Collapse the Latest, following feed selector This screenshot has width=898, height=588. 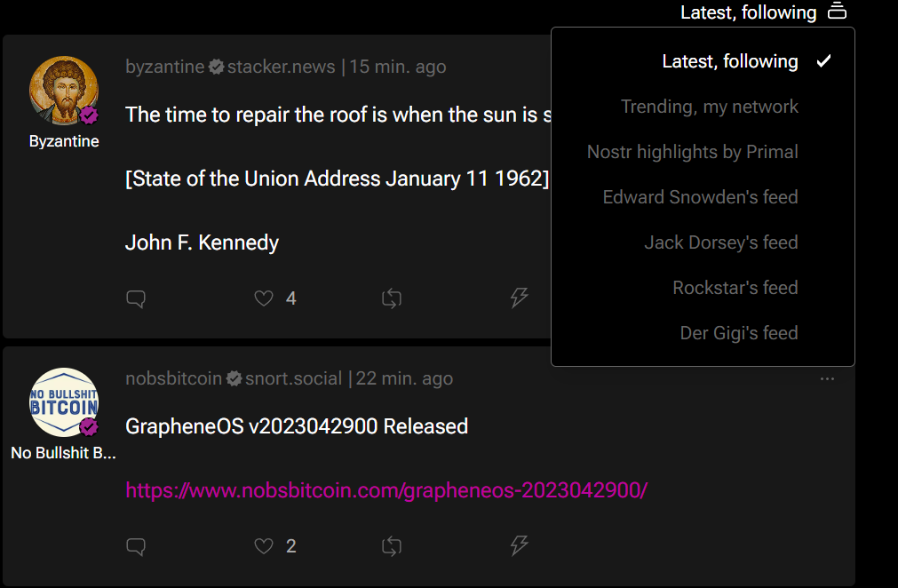[x=763, y=12]
